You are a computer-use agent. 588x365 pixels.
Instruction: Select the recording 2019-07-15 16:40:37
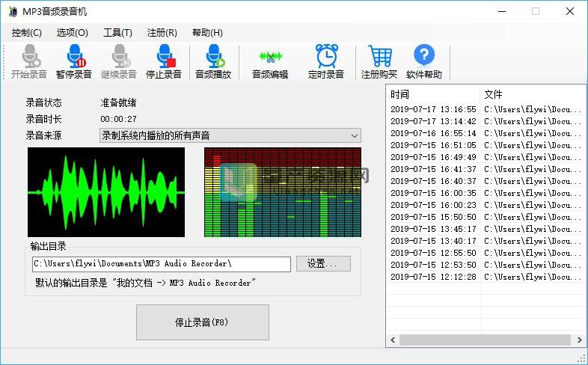tap(486, 181)
